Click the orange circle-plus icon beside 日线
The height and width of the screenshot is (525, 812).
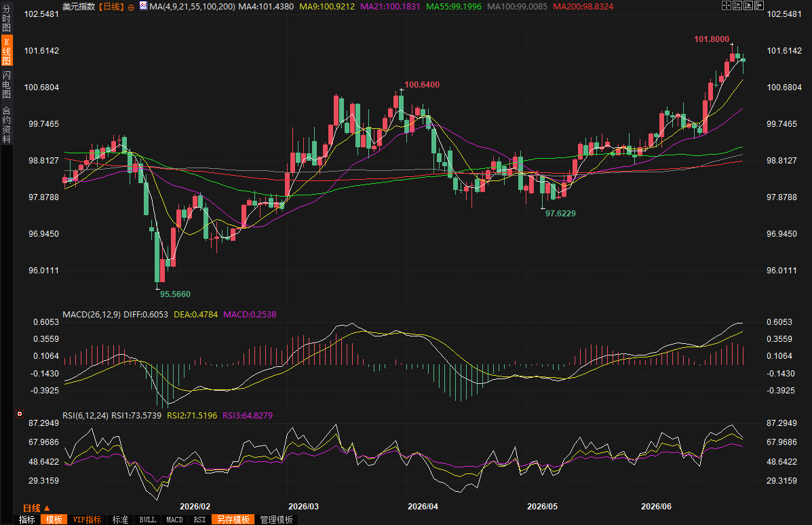[131, 7]
